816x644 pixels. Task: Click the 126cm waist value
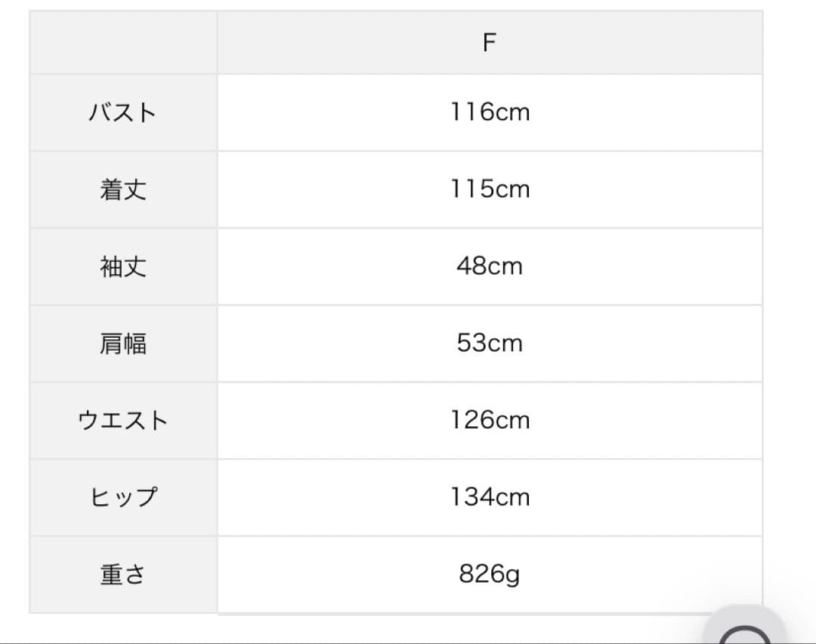coord(490,421)
